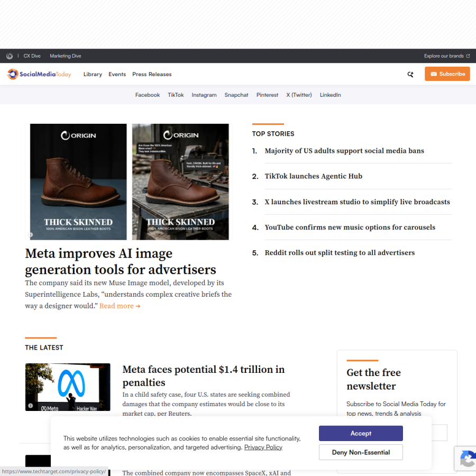The height and width of the screenshot is (476, 476).
Task: Open the Meta logo article thumbnail
Action: tap(68, 387)
